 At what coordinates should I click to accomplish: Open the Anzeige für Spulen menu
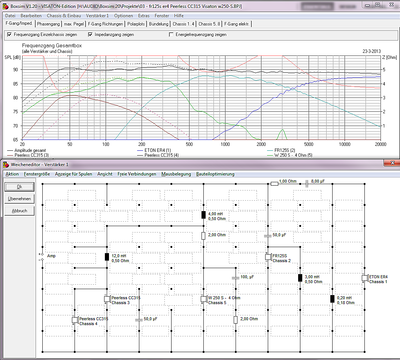tap(73, 174)
